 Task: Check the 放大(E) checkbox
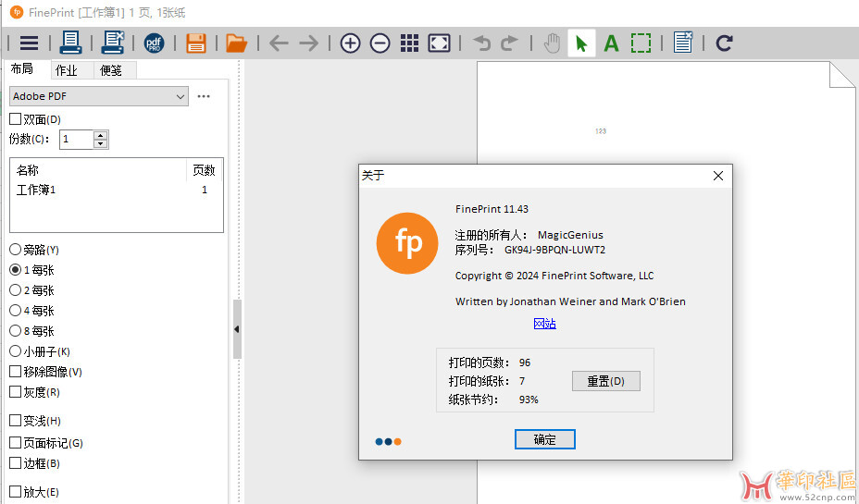[x=16, y=491]
